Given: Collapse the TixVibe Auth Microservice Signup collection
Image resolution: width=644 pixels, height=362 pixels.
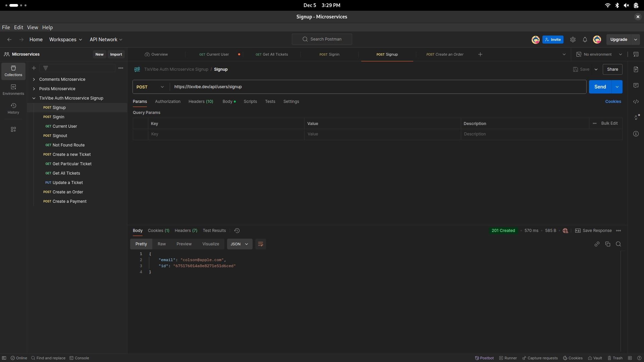Looking at the screenshot, I should coord(34,98).
